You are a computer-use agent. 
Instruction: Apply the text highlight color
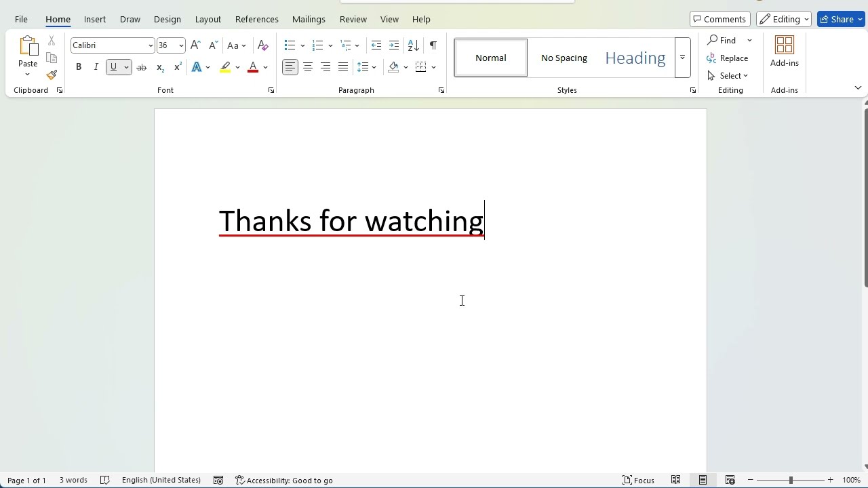[225, 67]
